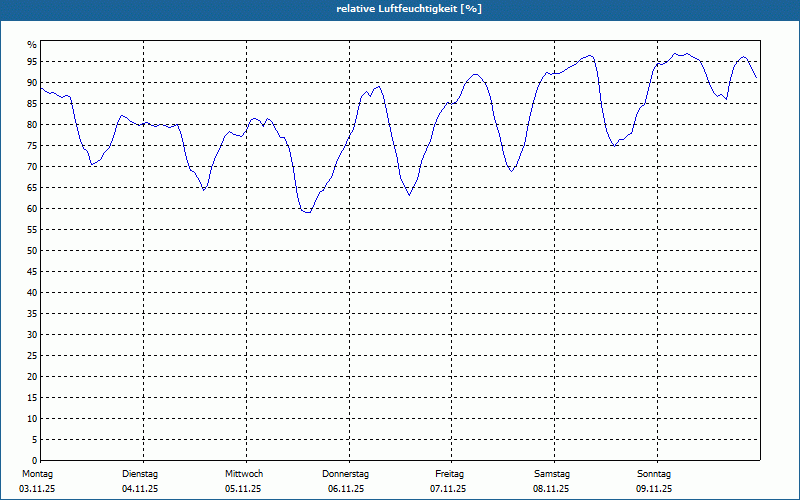Click the date 08.11.25
Screen dimensions: 800x500
click(551, 489)
